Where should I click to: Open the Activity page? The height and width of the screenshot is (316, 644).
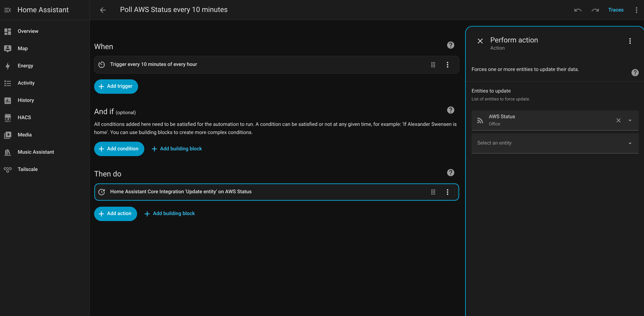[26, 83]
